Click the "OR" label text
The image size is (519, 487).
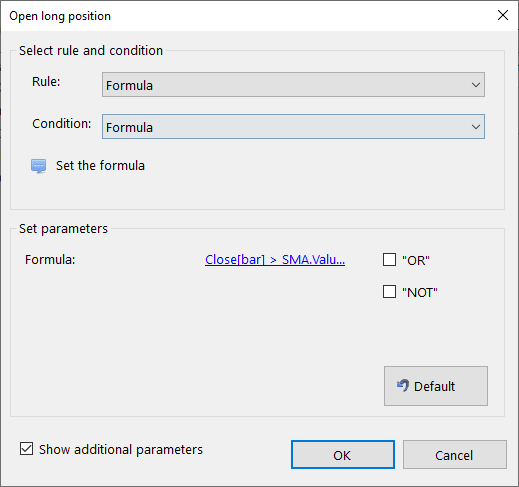[416, 260]
